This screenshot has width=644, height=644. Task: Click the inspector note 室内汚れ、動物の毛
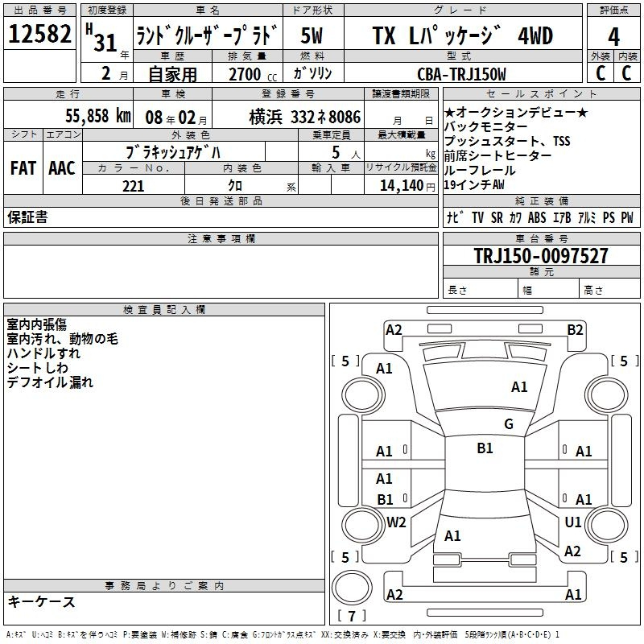(63, 339)
